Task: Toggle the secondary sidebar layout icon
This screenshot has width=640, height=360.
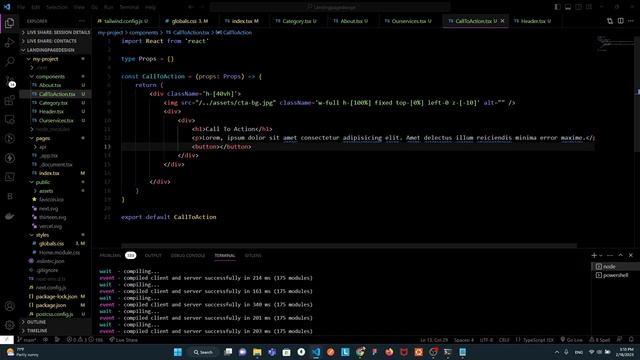Action: (578, 7)
